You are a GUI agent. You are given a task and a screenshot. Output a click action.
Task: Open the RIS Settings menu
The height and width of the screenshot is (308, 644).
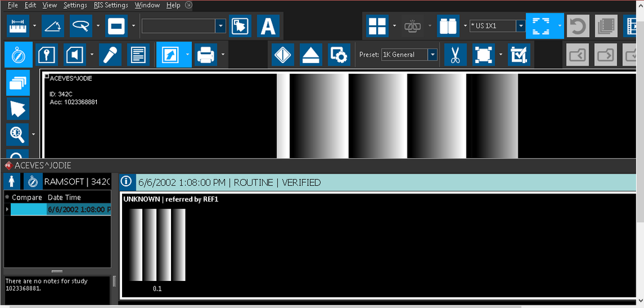coord(111,5)
